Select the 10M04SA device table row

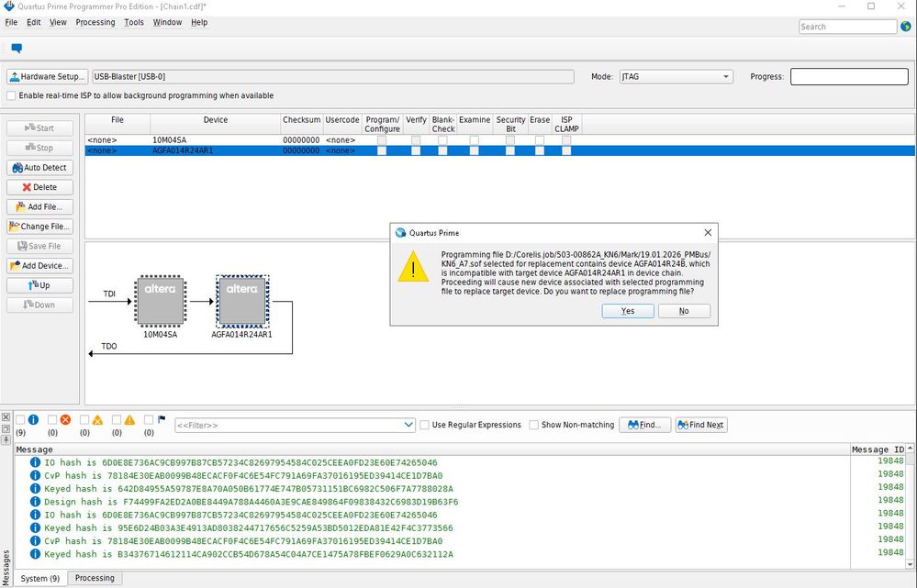point(500,140)
